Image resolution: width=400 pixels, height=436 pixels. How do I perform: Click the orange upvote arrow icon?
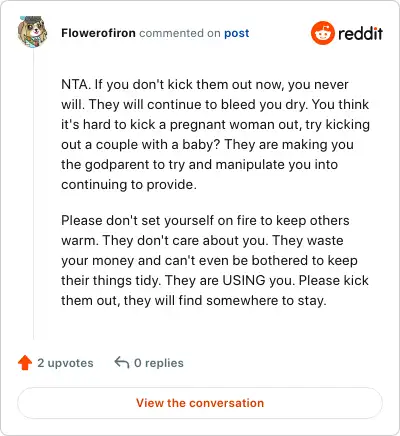click(x=25, y=363)
